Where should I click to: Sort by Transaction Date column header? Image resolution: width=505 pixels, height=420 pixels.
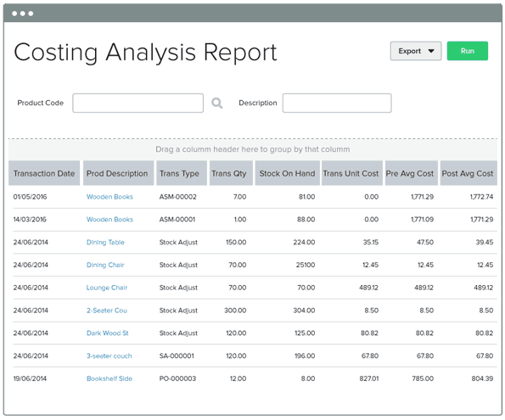[x=44, y=173]
